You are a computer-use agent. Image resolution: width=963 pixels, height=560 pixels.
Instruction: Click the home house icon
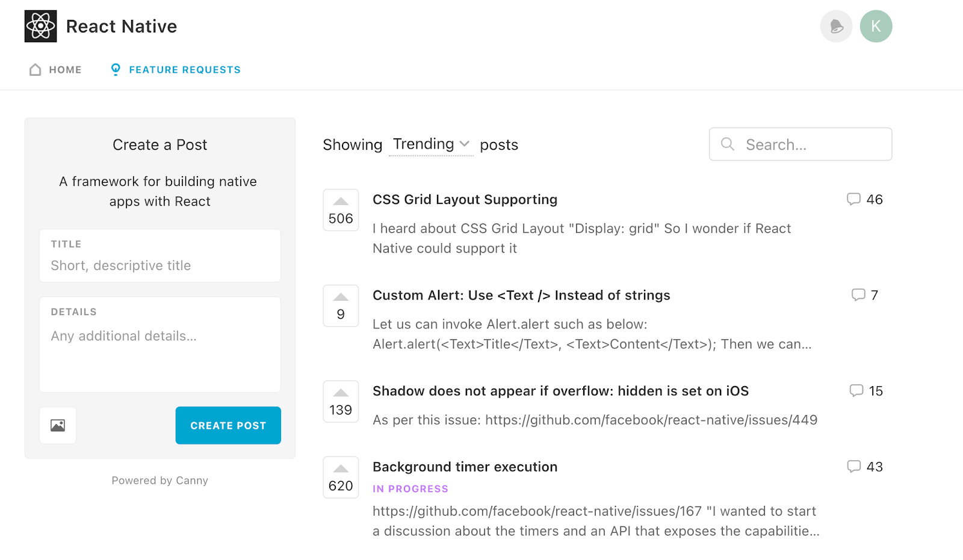36,70
